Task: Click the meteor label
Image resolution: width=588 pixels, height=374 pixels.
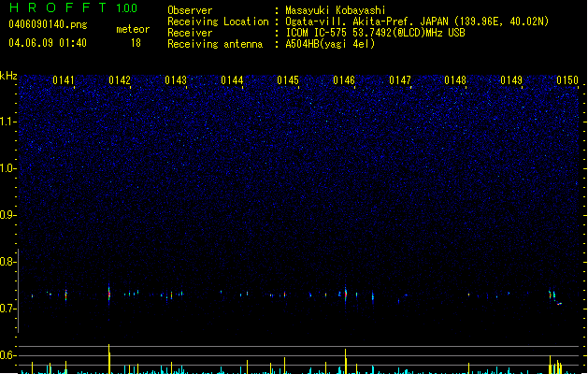Action: pyautogui.click(x=133, y=29)
